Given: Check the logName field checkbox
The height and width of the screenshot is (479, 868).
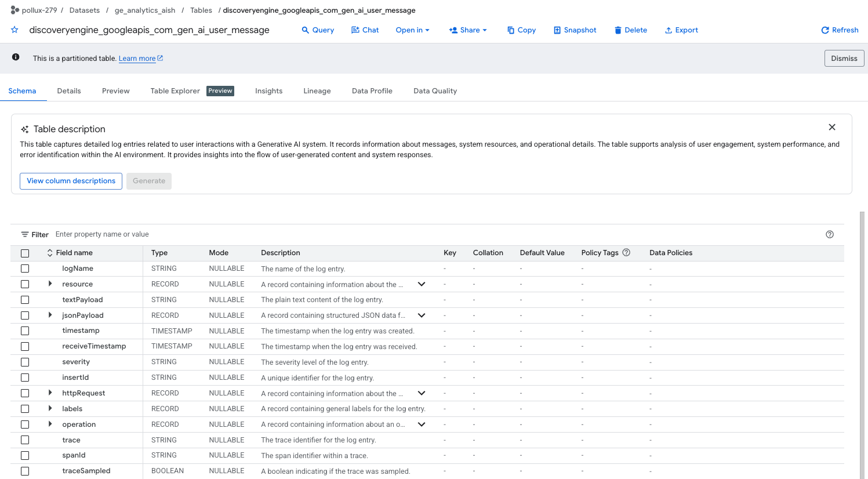Looking at the screenshot, I should pyautogui.click(x=25, y=268).
